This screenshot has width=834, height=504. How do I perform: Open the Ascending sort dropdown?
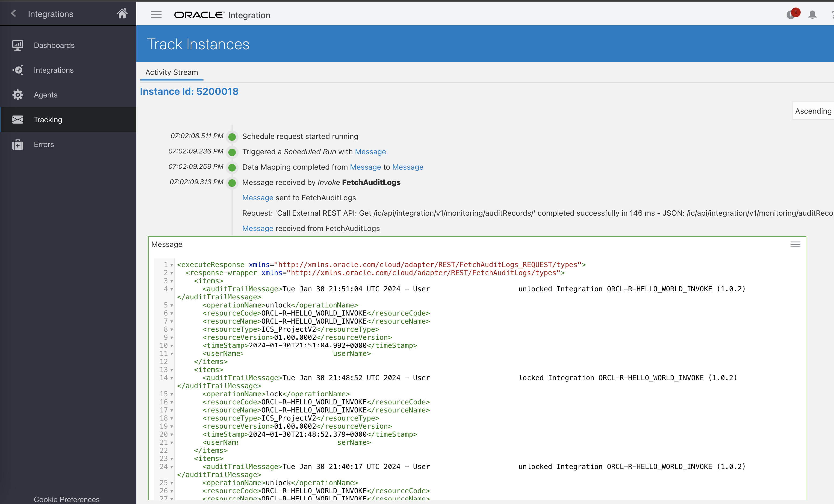pyautogui.click(x=813, y=111)
